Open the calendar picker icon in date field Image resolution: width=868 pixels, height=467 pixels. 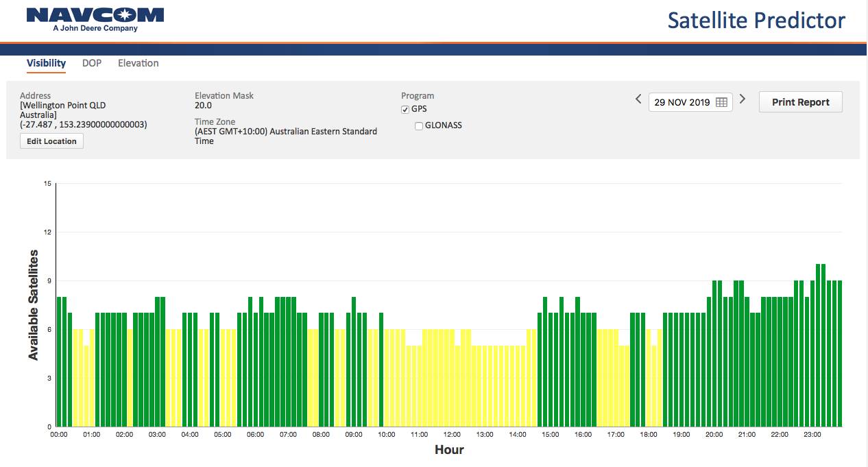click(721, 102)
